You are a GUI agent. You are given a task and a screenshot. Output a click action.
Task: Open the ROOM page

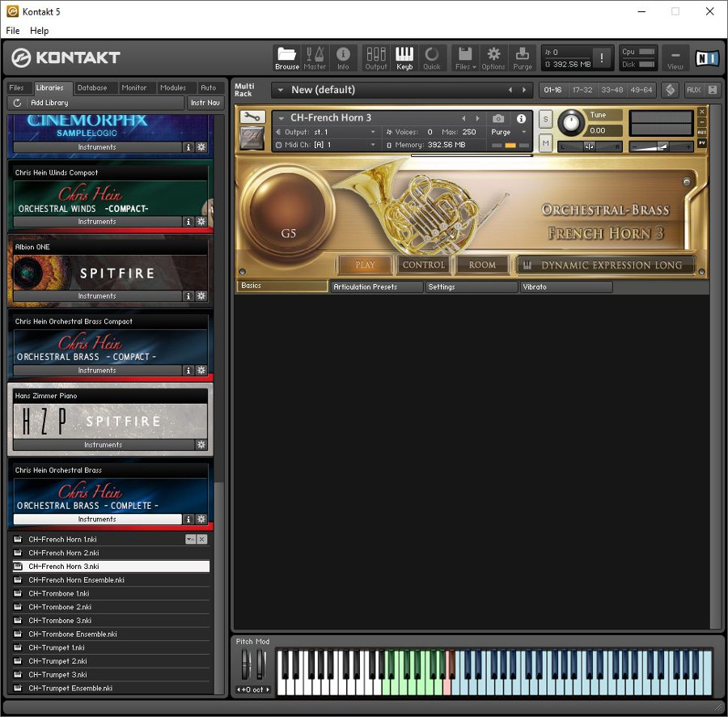coord(482,265)
